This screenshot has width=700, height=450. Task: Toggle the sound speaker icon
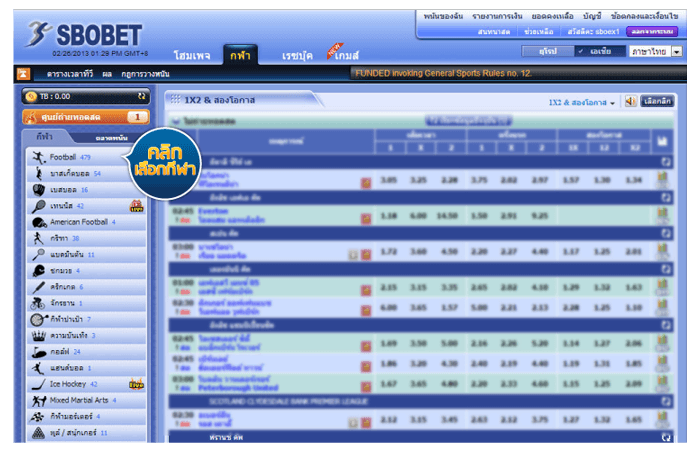tap(630, 101)
